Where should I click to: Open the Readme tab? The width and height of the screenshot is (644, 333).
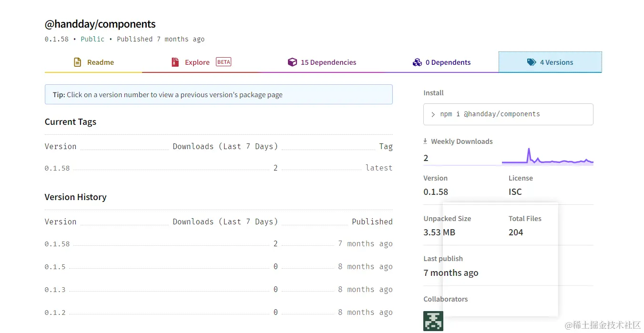tap(93, 62)
